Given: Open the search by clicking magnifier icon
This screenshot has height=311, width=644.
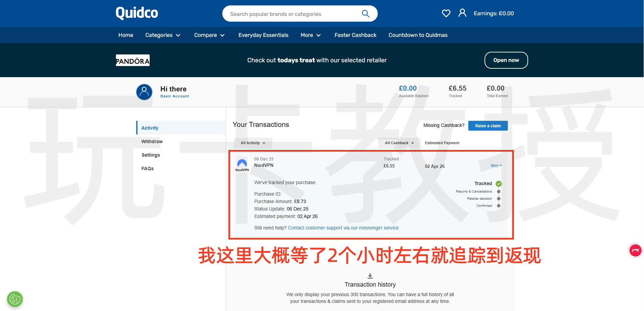Looking at the screenshot, I should (x=365, y=14).
